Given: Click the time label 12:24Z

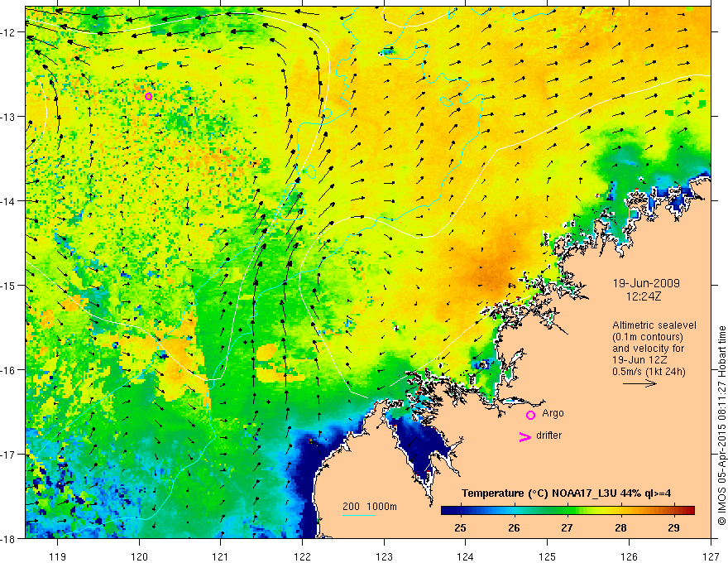Looking at the screenshot, I should click(644, 296).
